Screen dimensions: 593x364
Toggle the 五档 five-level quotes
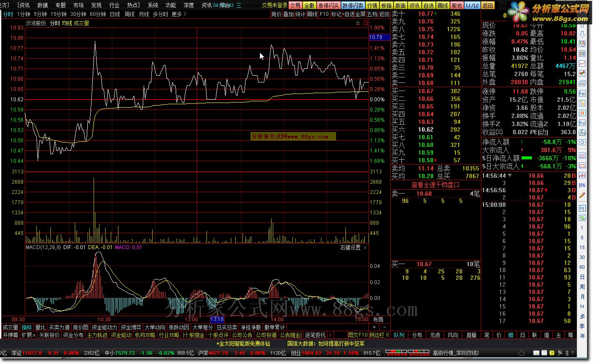pyautogui.click(x=372, y=14)
